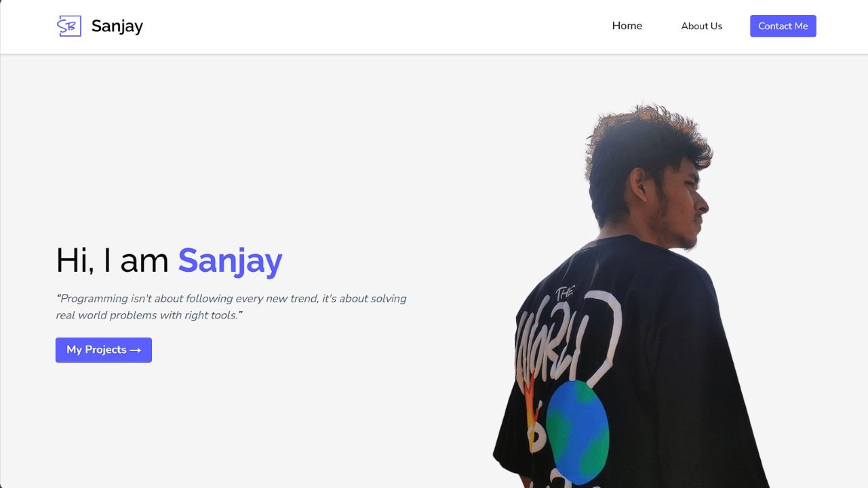Image resolution: width=868 pixels, height=488 pixels.
Task: Click the small THE text on the shirt
Action: pos(565,293)
